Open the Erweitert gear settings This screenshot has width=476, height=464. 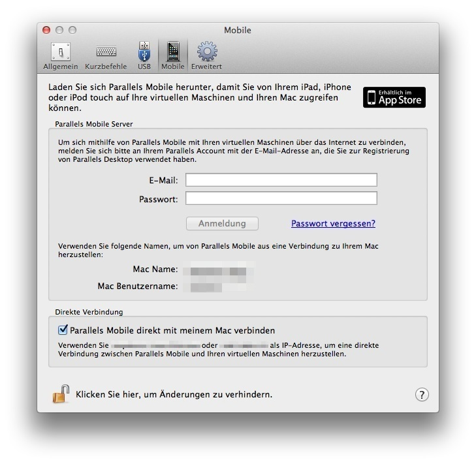(x=206, y=55)
